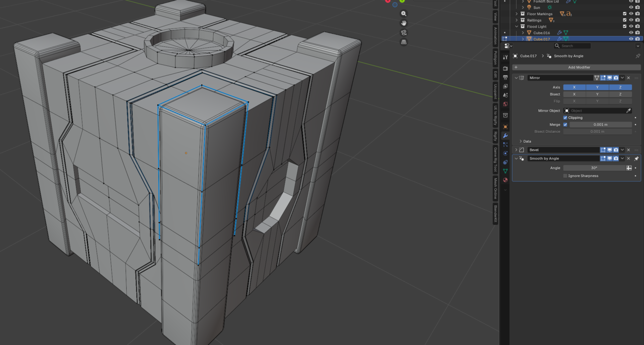Open the Object Properties tab
This screenshot has height=345, width=644.
click(x=506, y=126)
